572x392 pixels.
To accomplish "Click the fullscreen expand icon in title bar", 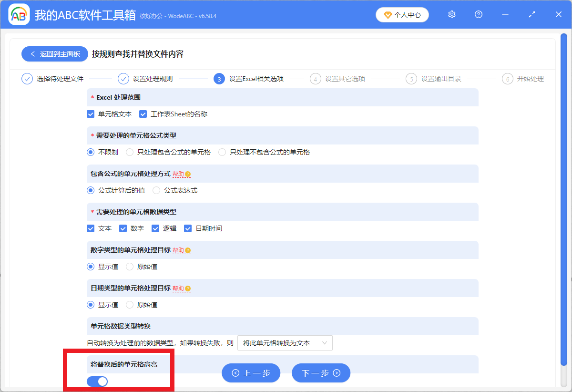I will tap(531, 14).
